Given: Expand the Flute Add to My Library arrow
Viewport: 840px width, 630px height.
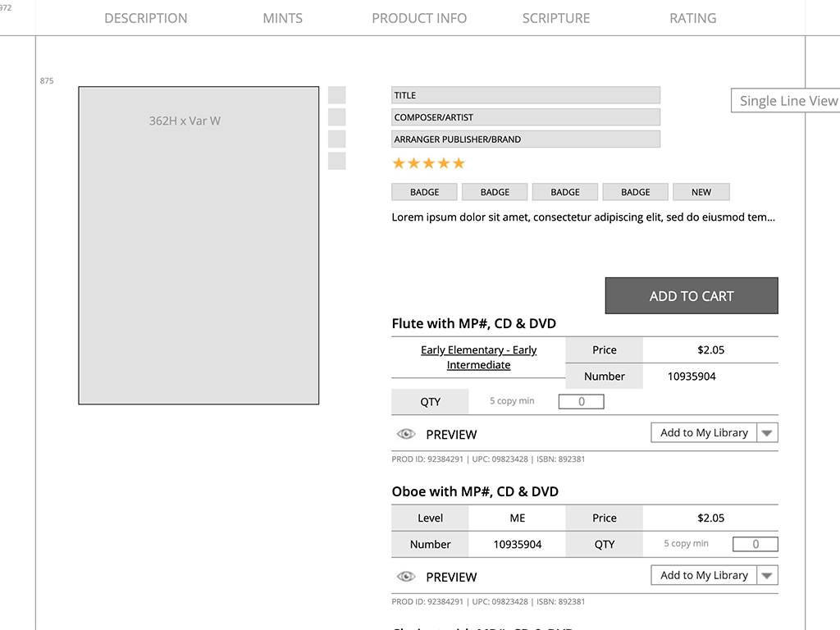Looking at the screenshot, I should coord(767,433).
